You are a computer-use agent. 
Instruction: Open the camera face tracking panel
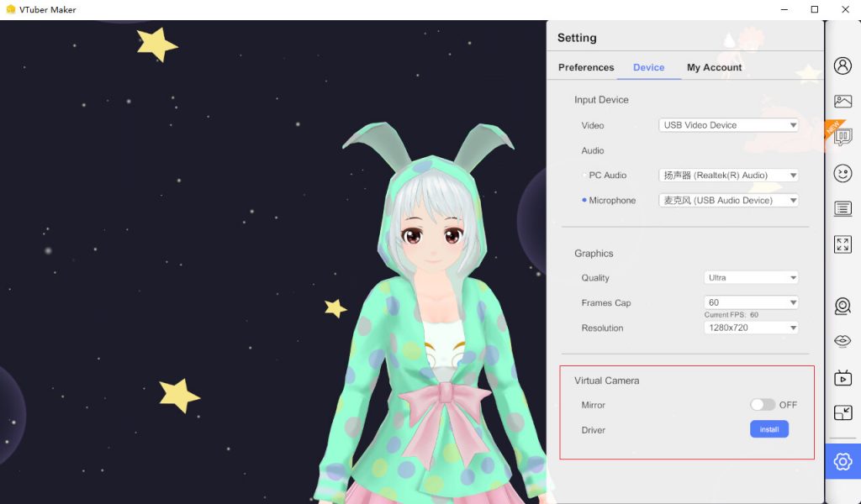pyautogui.click(x=843, y=306)
